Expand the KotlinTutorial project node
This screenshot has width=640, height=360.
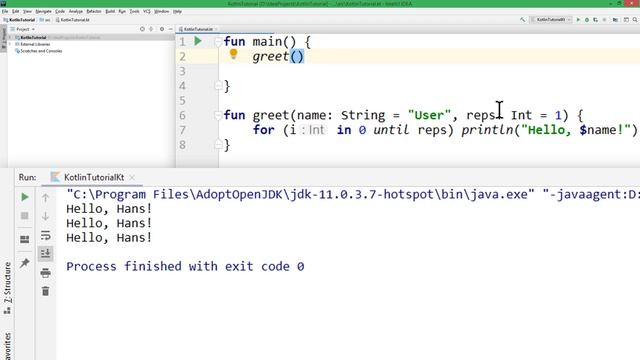tap(11, 38)
